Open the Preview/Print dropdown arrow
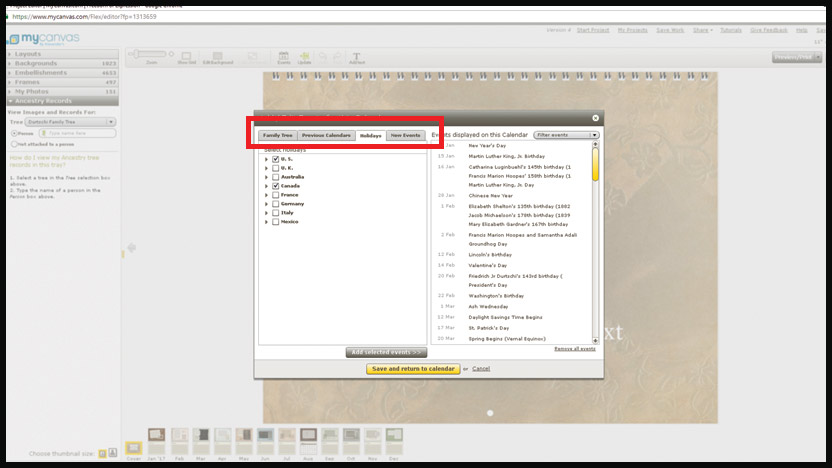832x468 pixels. [818, 57]
